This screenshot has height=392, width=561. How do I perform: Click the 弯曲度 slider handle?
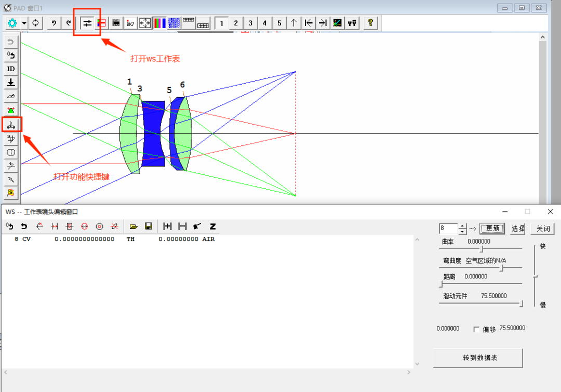click(502, 268)
